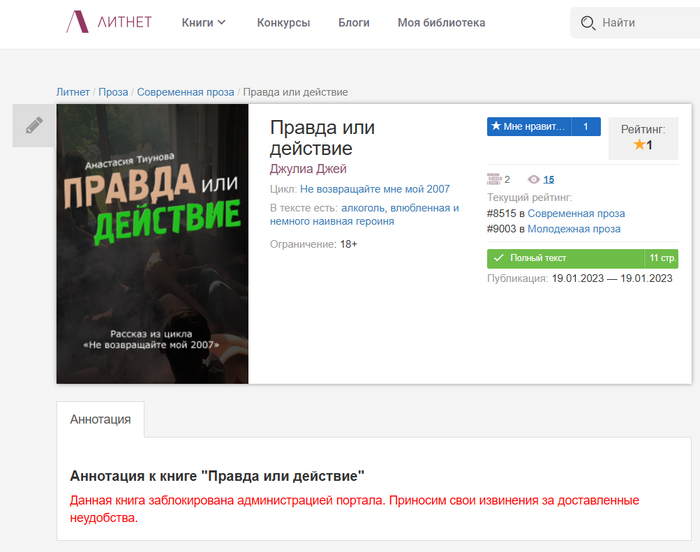Open author Джулиа Джей profile
Viewport: 700px width, 552px height.
[308, 169]
